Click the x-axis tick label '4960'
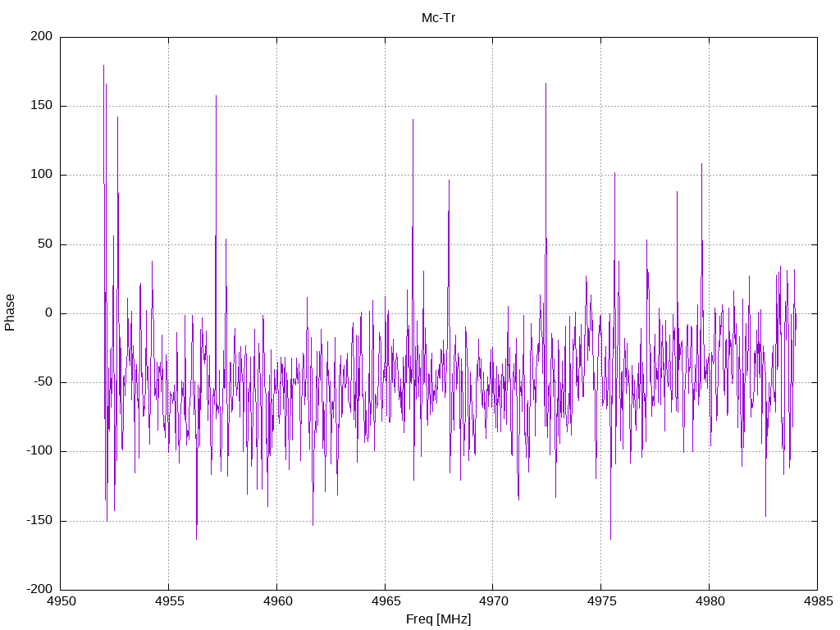 pyautogui.click(x=277, y=601)
